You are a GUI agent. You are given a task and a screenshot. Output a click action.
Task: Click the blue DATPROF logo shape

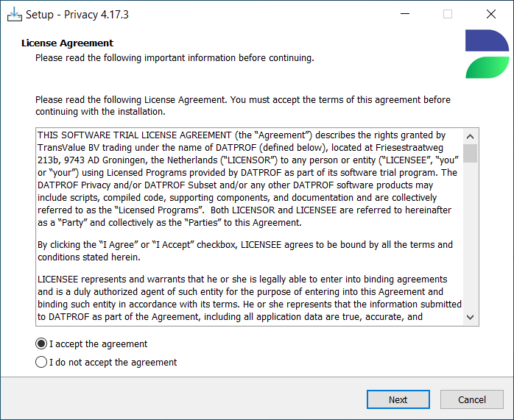(x=487, y=40)
